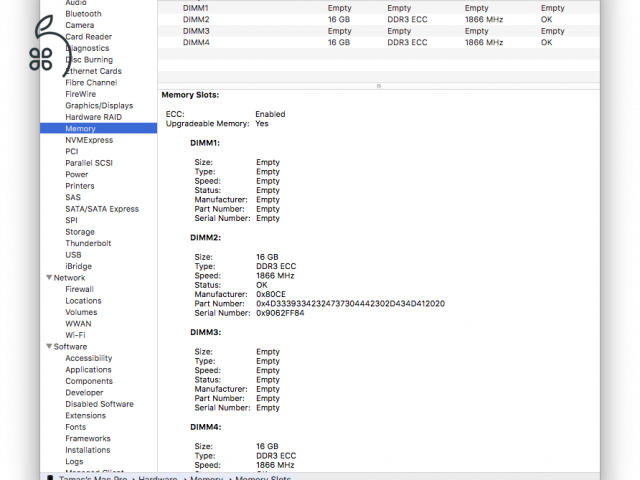Select Memory in the Hardware sidebar

80,129
